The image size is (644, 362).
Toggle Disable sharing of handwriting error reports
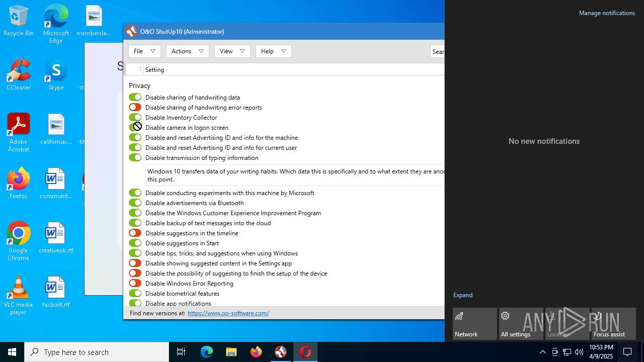pos(135,107)
